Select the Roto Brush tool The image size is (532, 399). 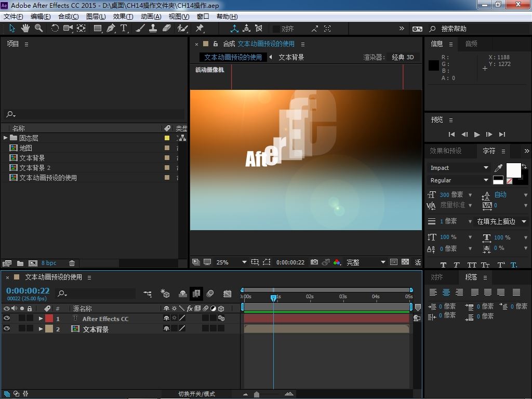pyautogui.click(x=182, y=29)
